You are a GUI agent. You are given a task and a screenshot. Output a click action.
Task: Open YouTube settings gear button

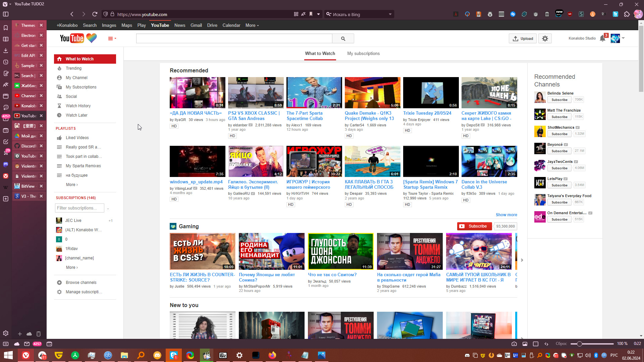tap(545, 39)
